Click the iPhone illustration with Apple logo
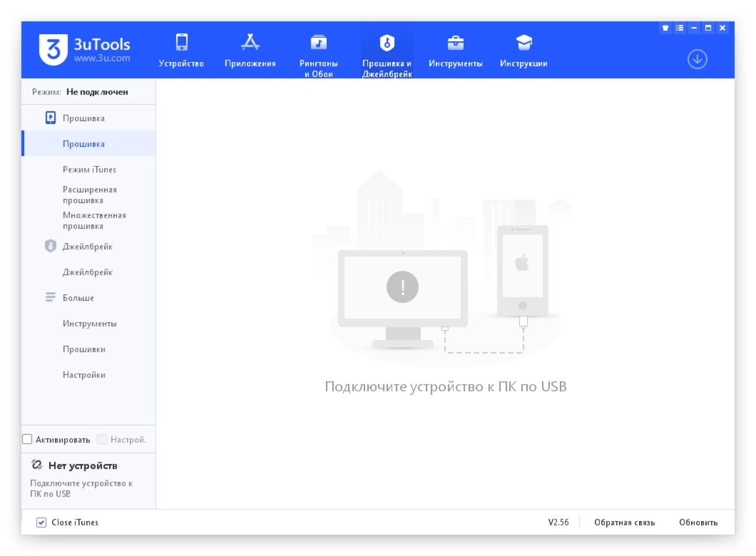756x556 pixels. (x=522, y=270)
